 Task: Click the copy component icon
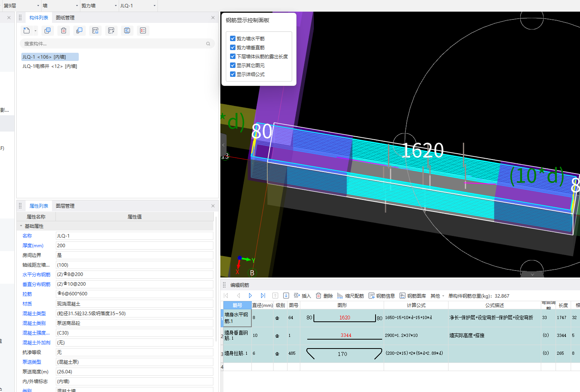[47, 31]
